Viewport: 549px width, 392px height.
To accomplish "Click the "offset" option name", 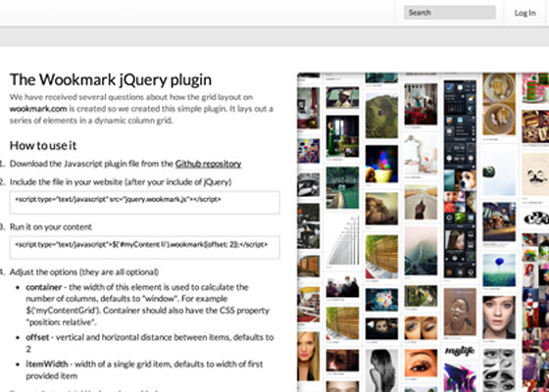I will click(37, 337).
